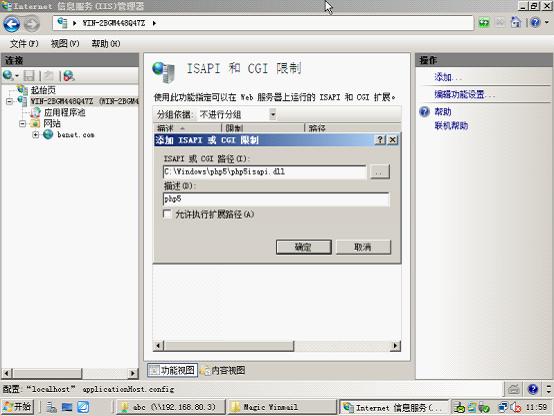
Task: Expand the benet.com site node
Action: [35, 135]
